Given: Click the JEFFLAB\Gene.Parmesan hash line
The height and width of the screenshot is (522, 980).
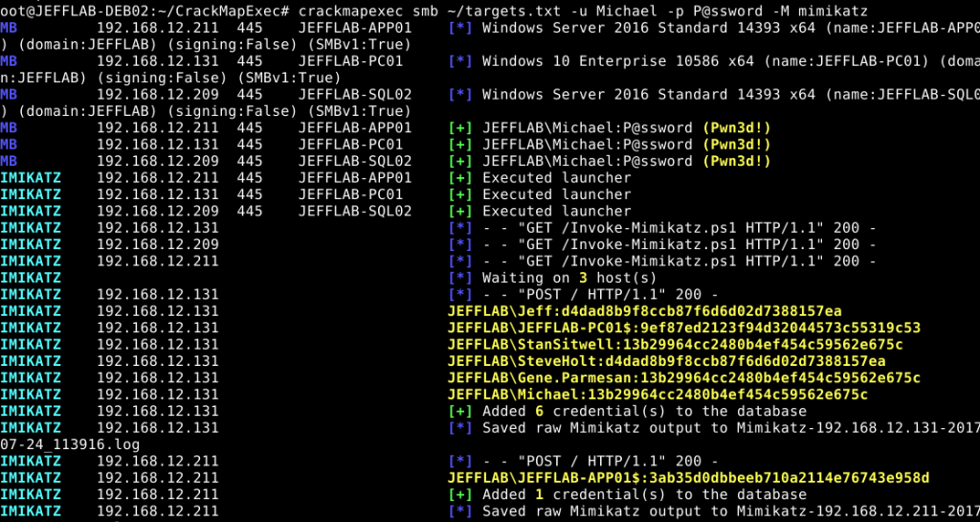Looking at the screenshot, I should pos(683,377).
